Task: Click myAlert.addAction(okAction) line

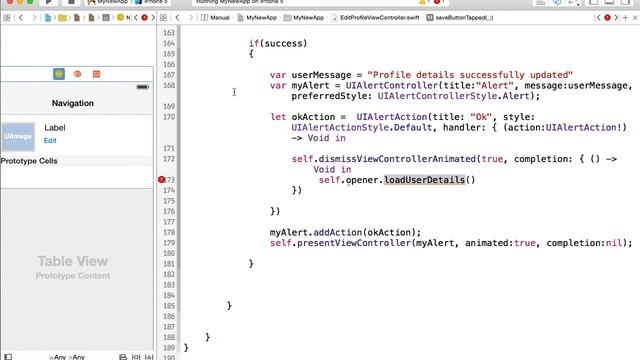Action: tap(345, 232)
